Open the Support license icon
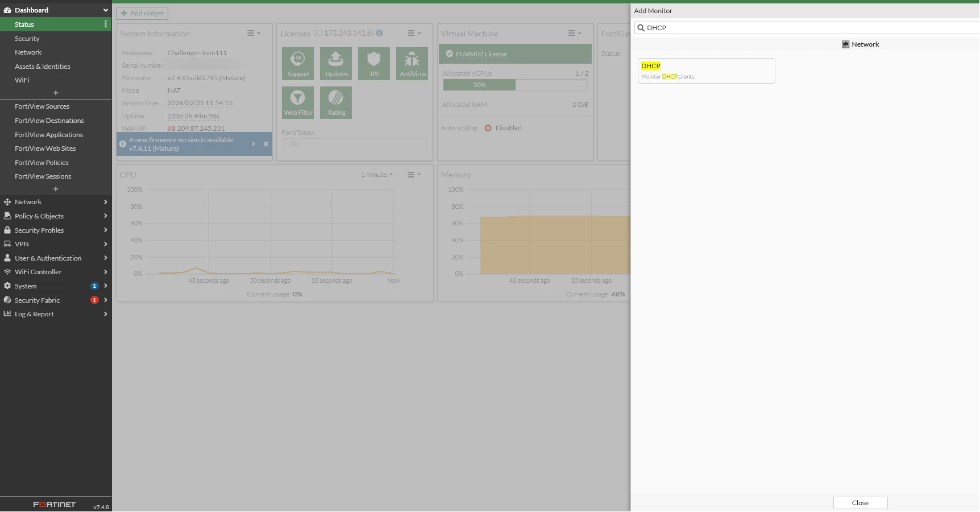The image size is (980, 512). [x=298, y=63]
